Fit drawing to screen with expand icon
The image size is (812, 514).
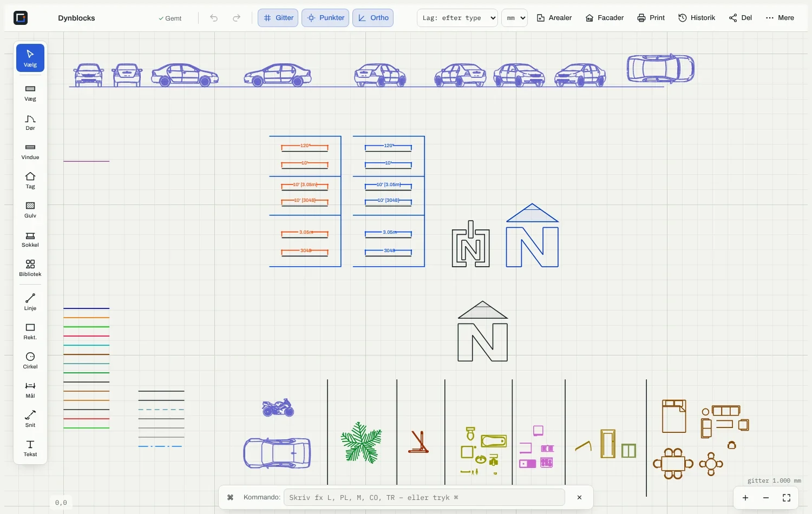click(787, 498)
